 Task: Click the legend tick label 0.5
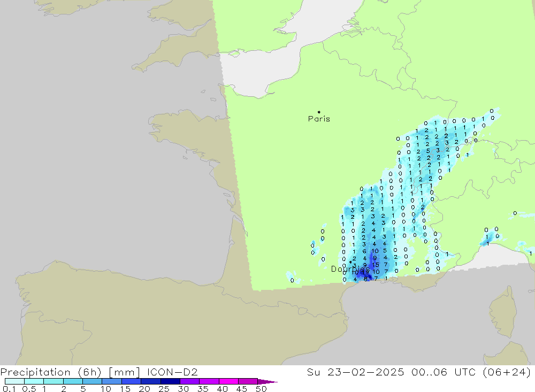pos(29,389)
